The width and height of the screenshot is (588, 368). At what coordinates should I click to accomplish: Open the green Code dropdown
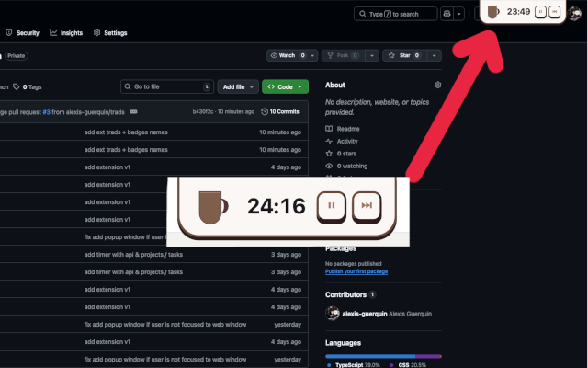point(285,86)
